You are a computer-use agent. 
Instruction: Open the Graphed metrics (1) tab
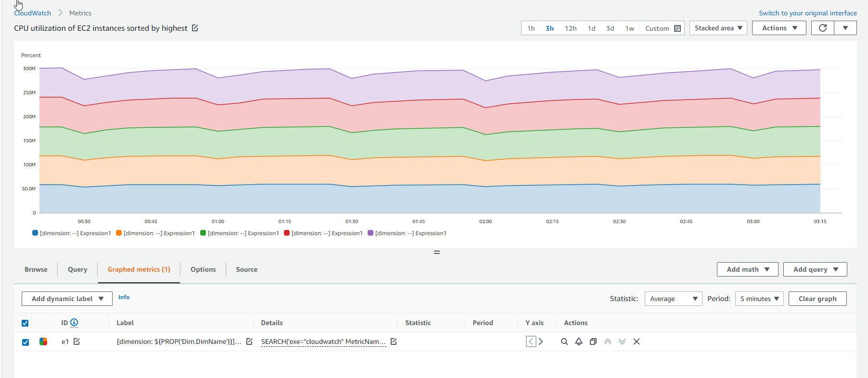click(139, 269)
